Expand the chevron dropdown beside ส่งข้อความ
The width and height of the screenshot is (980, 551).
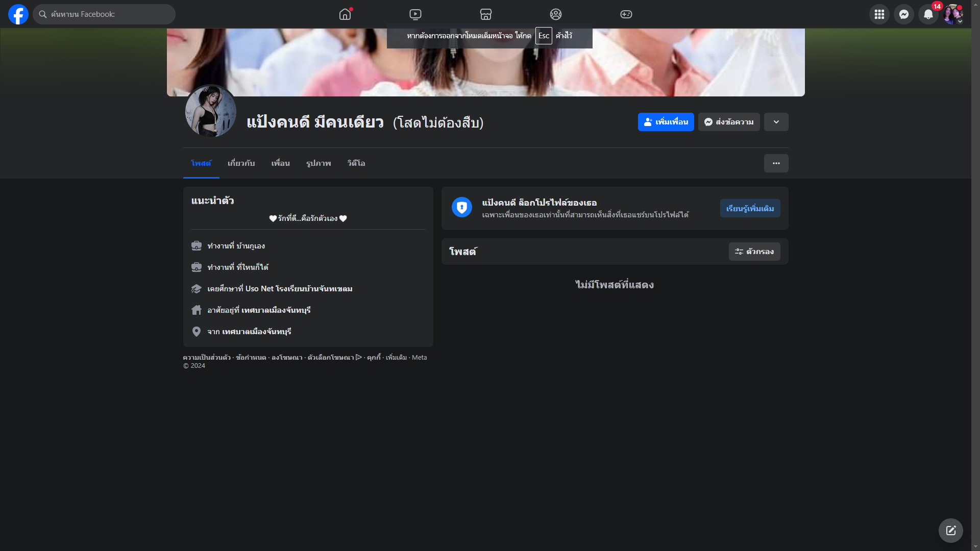(x=776, y=122)
